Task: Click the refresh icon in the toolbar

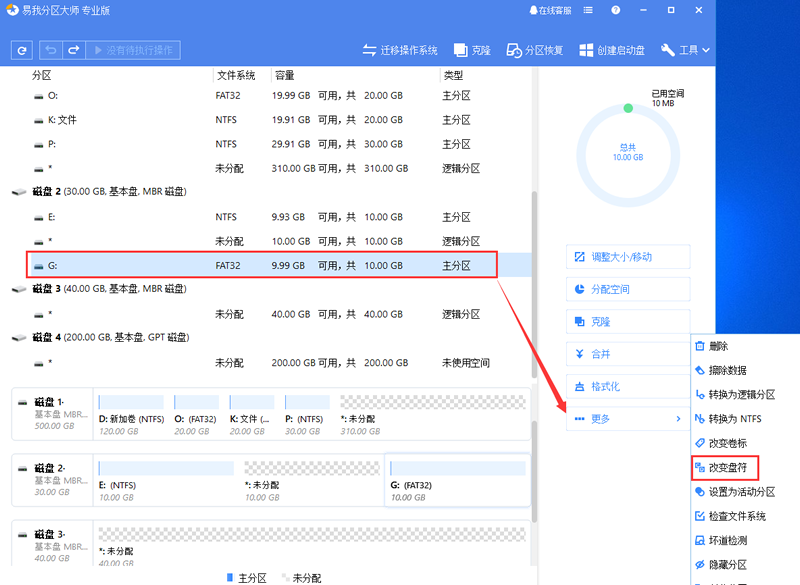Action: coord(22,50)
